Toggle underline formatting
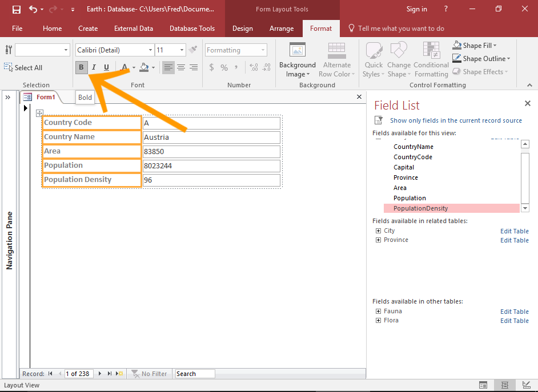538x392 pixels. tap(107, 67)
